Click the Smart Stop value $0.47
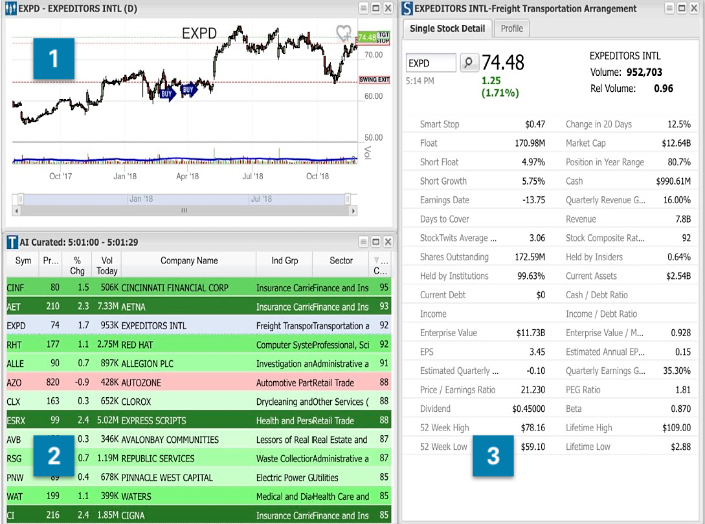 pos(535,124)
